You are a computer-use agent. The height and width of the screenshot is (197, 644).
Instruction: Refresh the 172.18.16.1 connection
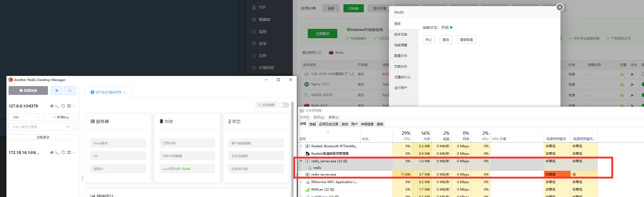pos(63,153)
